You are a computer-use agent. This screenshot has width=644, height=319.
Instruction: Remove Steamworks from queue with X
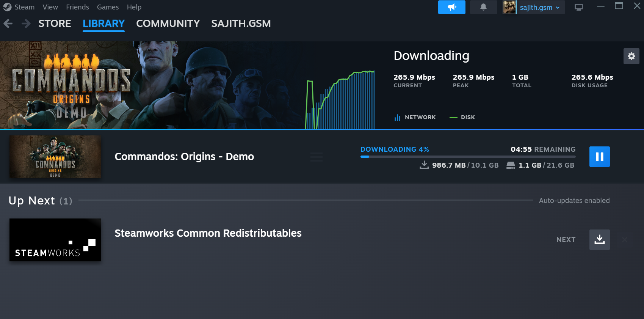click(625, 240)
